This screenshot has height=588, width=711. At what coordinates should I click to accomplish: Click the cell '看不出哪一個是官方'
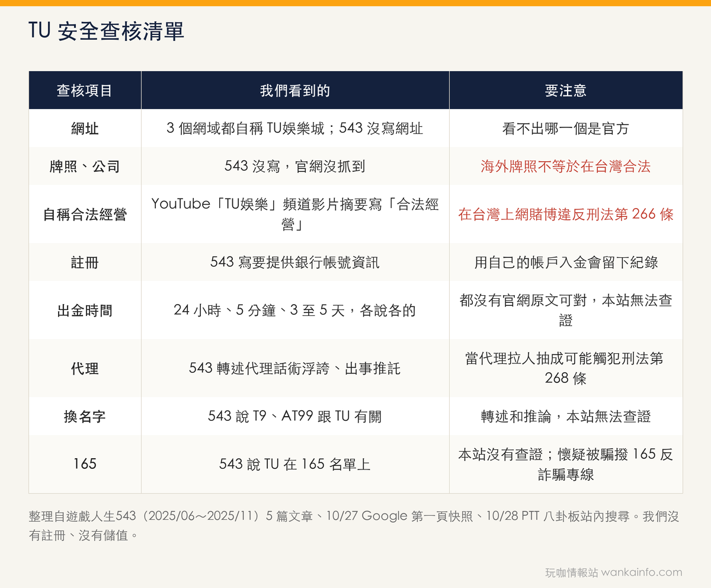(566, 128)
